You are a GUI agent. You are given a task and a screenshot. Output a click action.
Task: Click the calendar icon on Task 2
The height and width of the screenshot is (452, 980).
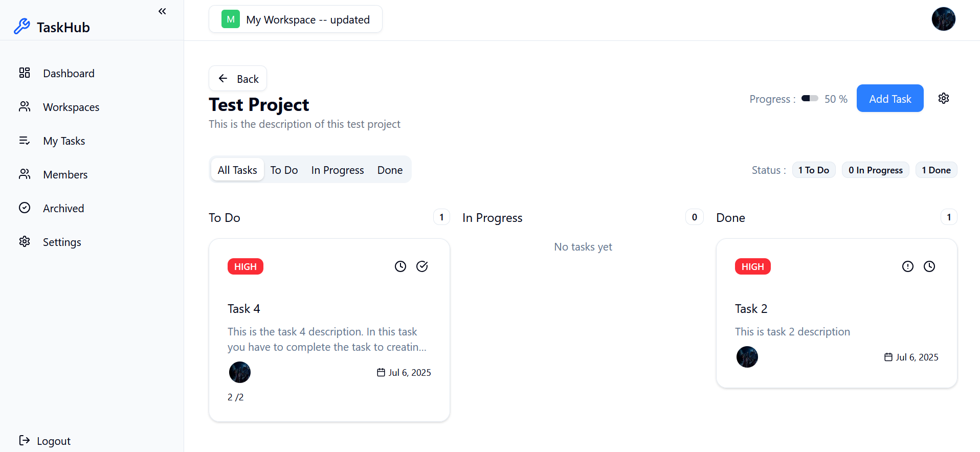tap(888, 357)
